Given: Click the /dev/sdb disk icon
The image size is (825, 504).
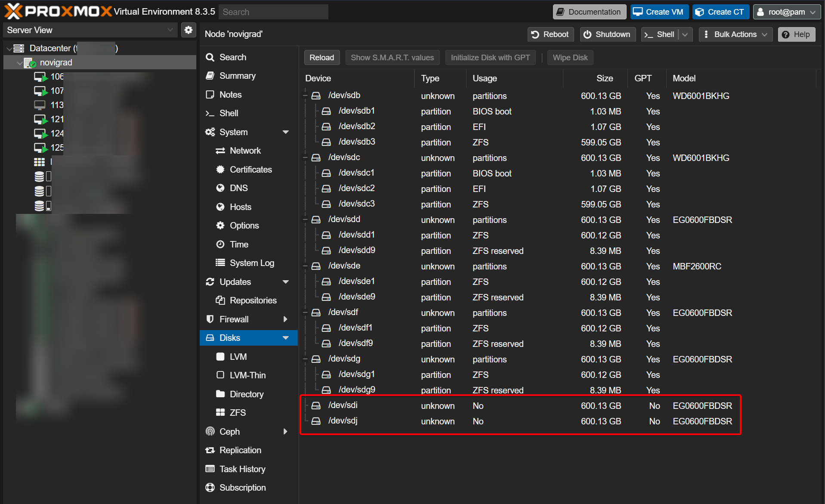Looking at the screenshot, I should [316, 96].
